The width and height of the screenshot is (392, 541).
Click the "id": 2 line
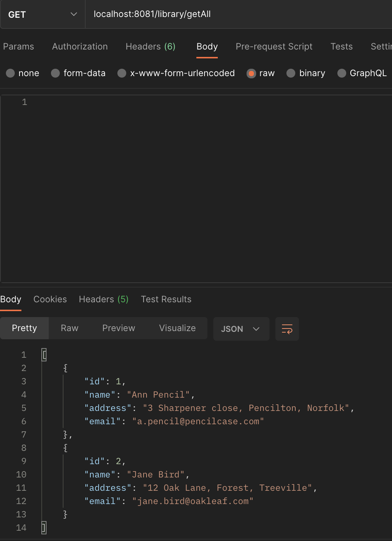(105, 461)
